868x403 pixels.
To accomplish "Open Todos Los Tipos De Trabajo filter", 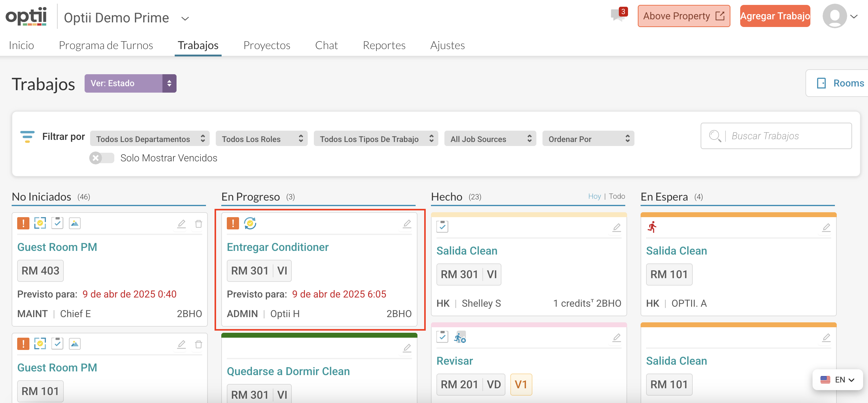I will pos(376,139).
